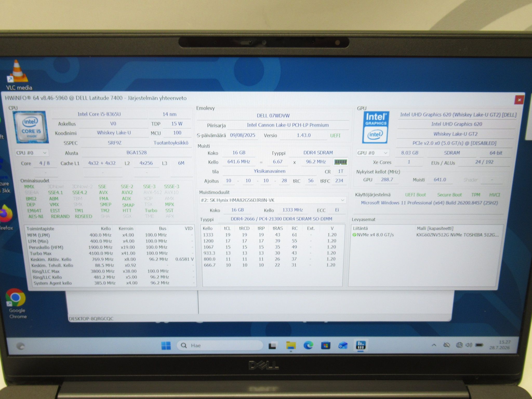
Task: Click the BIOS version 1.43.0
Action: coord(304,135)
